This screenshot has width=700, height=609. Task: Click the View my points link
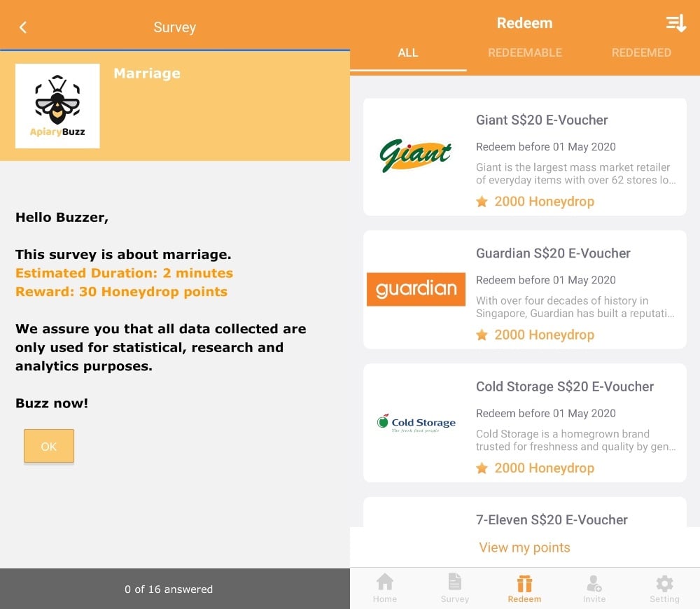[x=524, y=547]
